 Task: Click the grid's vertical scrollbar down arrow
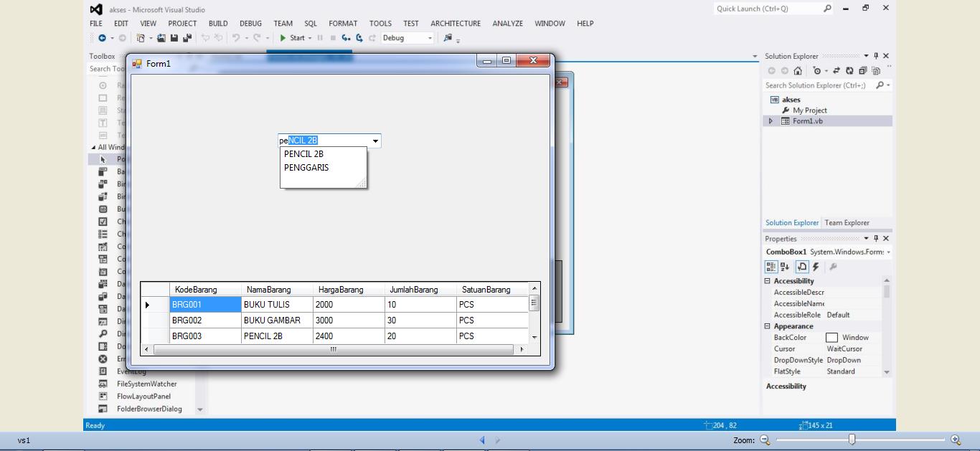[534, 337]
